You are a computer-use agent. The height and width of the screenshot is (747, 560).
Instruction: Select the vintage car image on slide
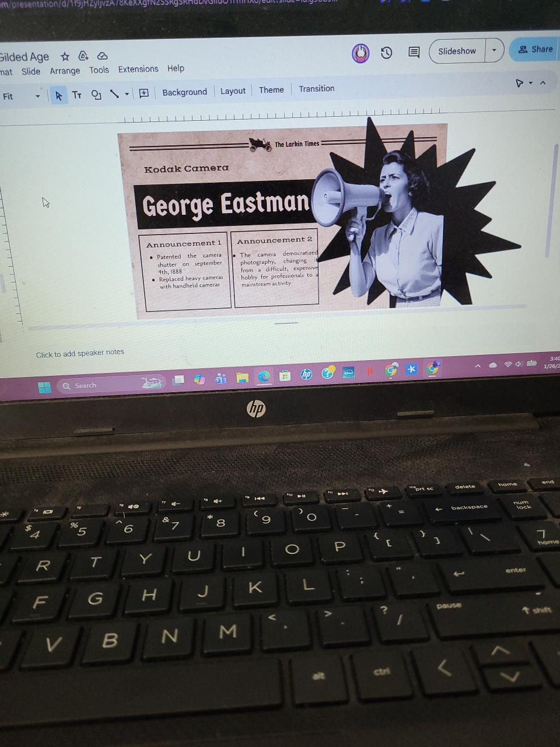[x=260, y=145]
